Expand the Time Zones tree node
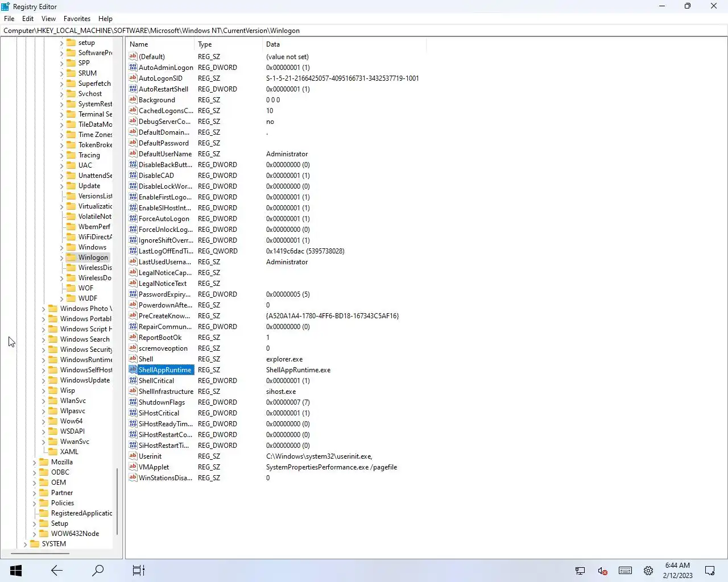Screen dimensions: 728x582 (61, 135)
